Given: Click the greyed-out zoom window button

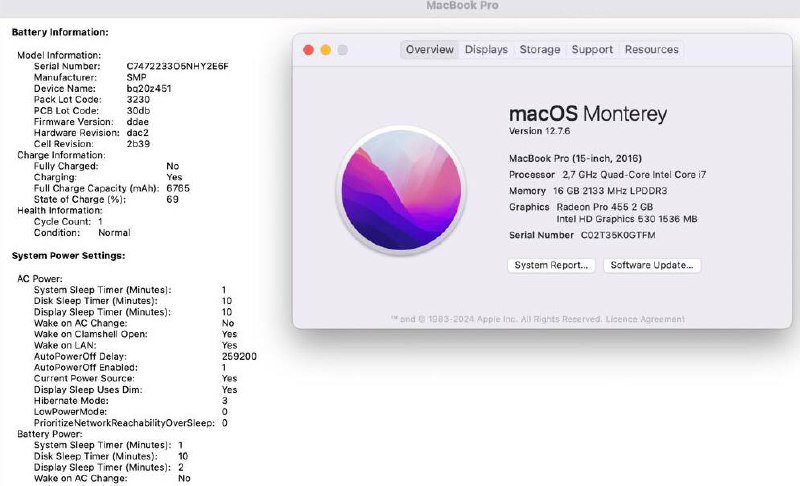Looking at the screenshot, I should tap(342, 50).
